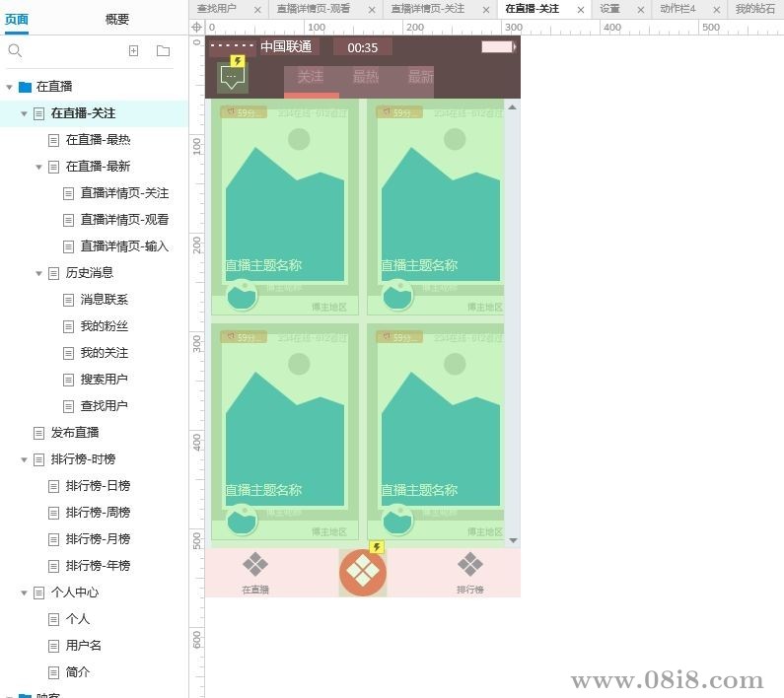Open the 发布直播 page in the tree
The image size is (784, 698).
tap(75, 433)
